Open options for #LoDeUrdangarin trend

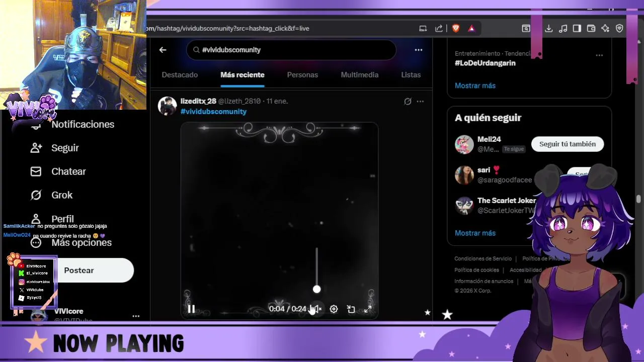tap(599, 55)
